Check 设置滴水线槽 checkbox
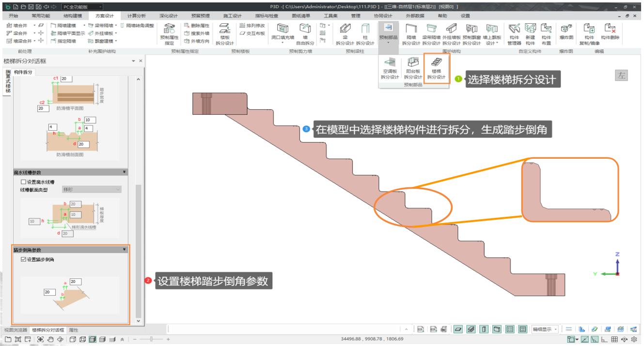Screen dimensions: 644x346 [23, 182]
